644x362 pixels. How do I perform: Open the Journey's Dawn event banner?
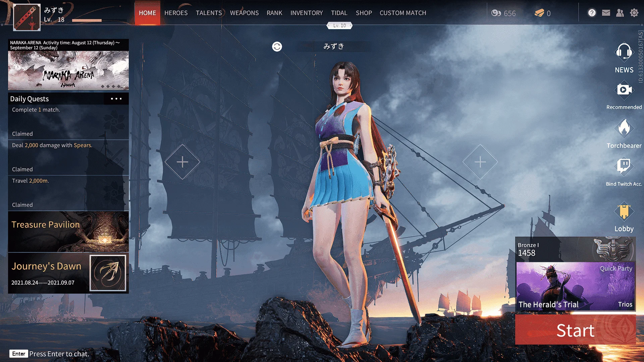pos(68,273)
